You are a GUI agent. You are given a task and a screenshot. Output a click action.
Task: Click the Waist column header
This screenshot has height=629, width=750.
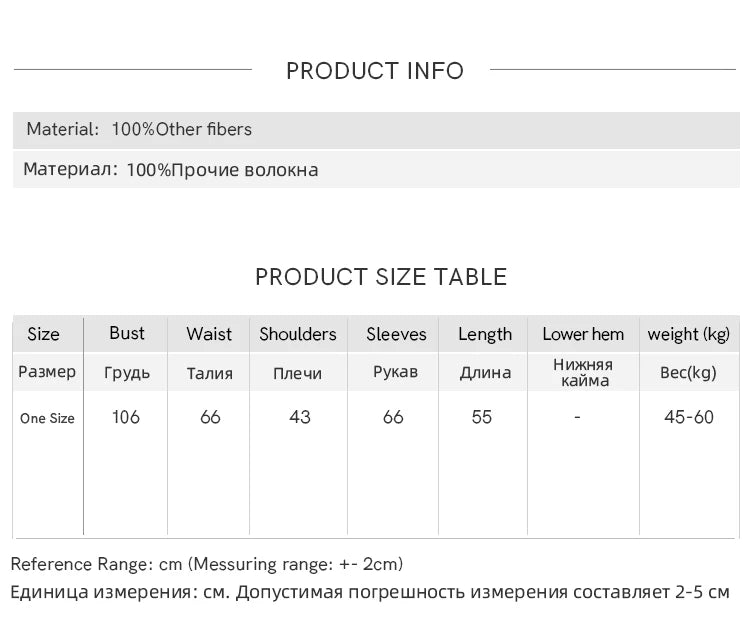point(209,334)
